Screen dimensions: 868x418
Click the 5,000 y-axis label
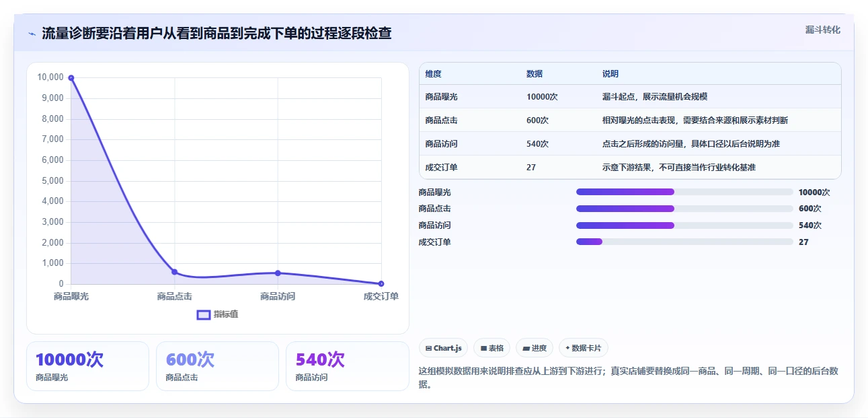[x=52, y=181]
